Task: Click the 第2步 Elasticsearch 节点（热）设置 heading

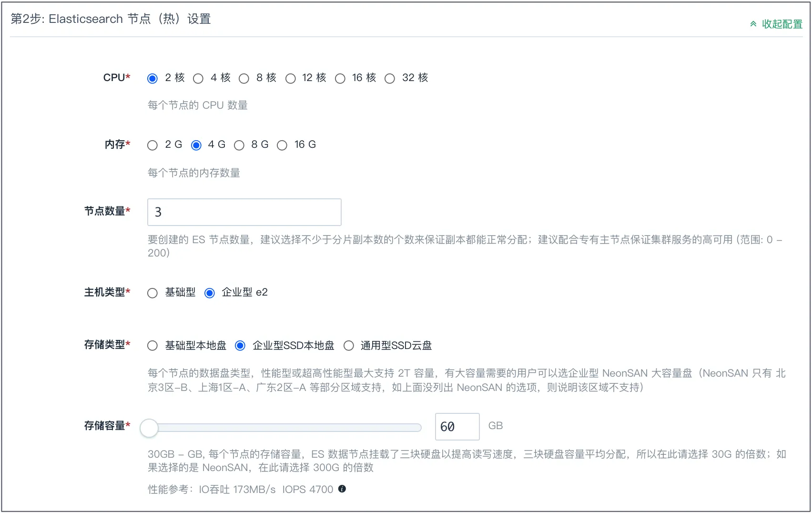Action: [x=111, y=19]
